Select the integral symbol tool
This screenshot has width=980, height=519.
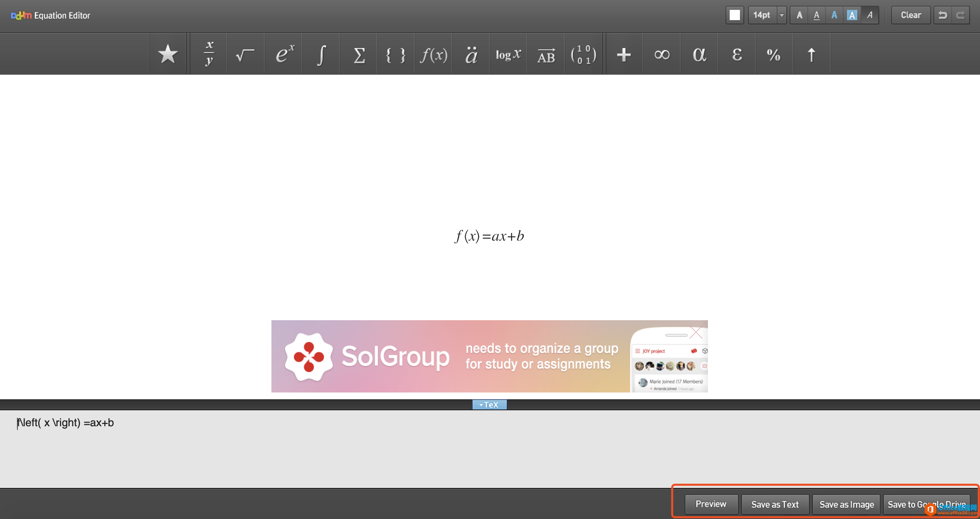point(320,54)
